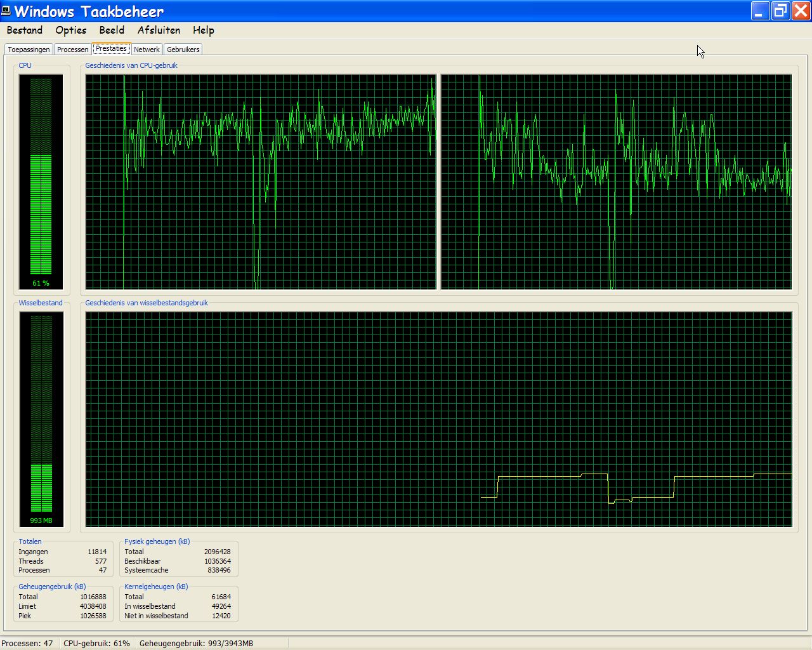Click the Taakbeheer title bar icon

pyautogui.click(x=6, y=11)
